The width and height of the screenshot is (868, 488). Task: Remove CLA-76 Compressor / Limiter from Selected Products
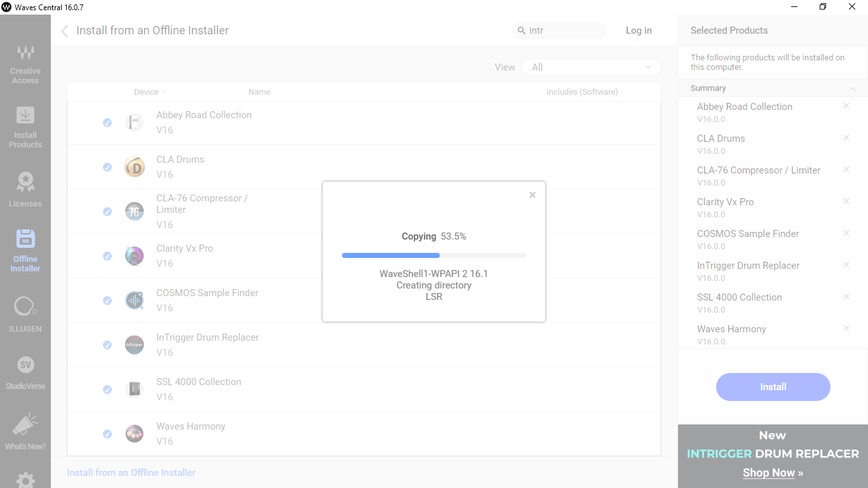pyautogui.click(x=846, y=170)
